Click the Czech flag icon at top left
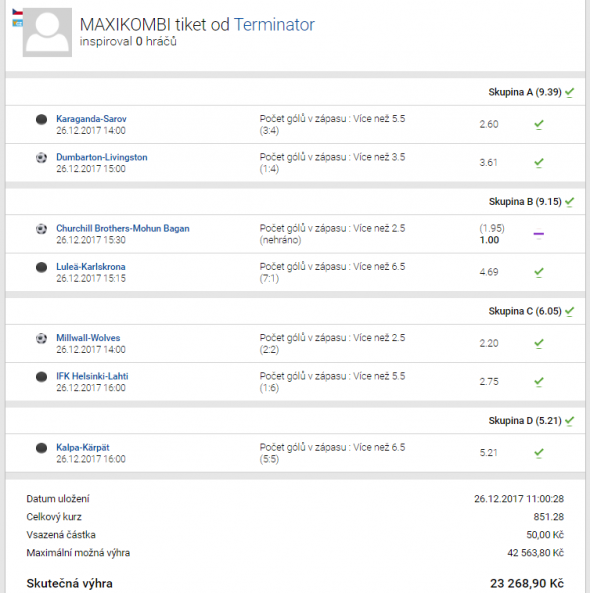 (17, 12)
